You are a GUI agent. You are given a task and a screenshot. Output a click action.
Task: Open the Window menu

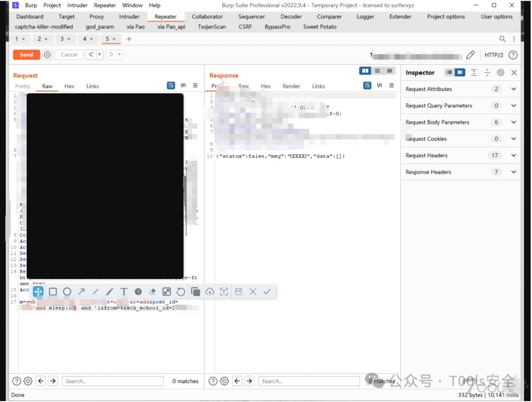(133, 5)
